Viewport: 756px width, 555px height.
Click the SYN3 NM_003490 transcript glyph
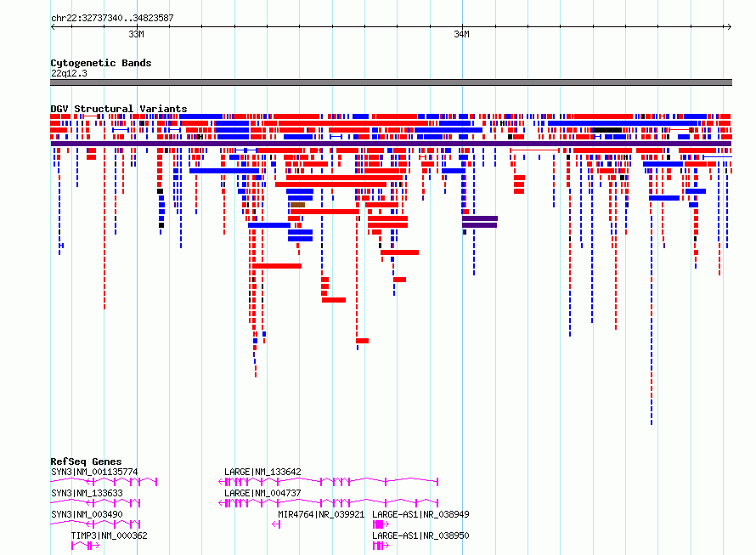coord(95,524)
